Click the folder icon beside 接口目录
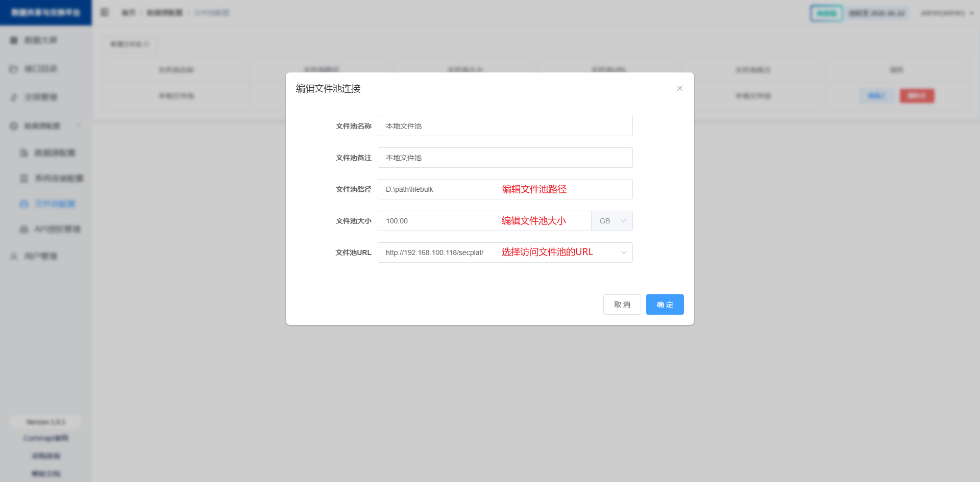 pos(14,69)
